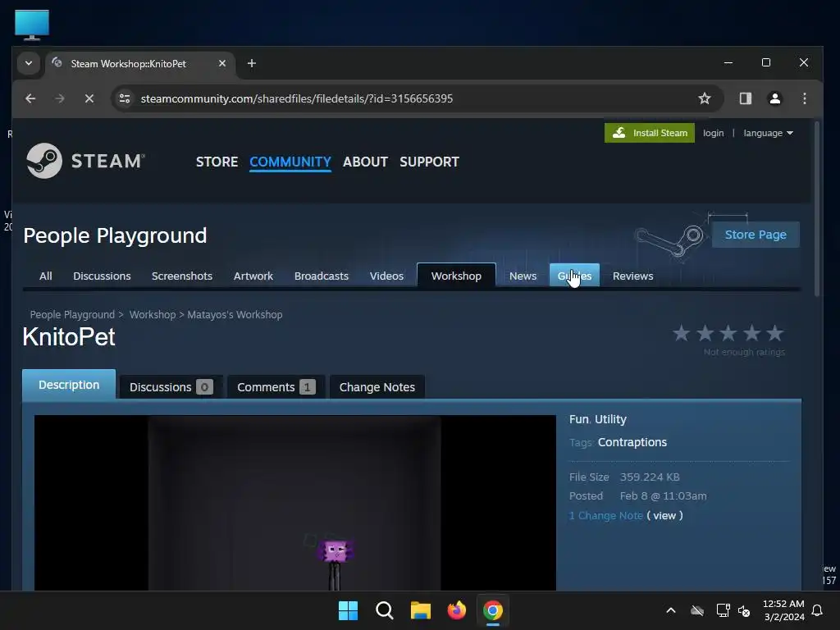Click the Contraptions tag link

[x=632, y=442]
